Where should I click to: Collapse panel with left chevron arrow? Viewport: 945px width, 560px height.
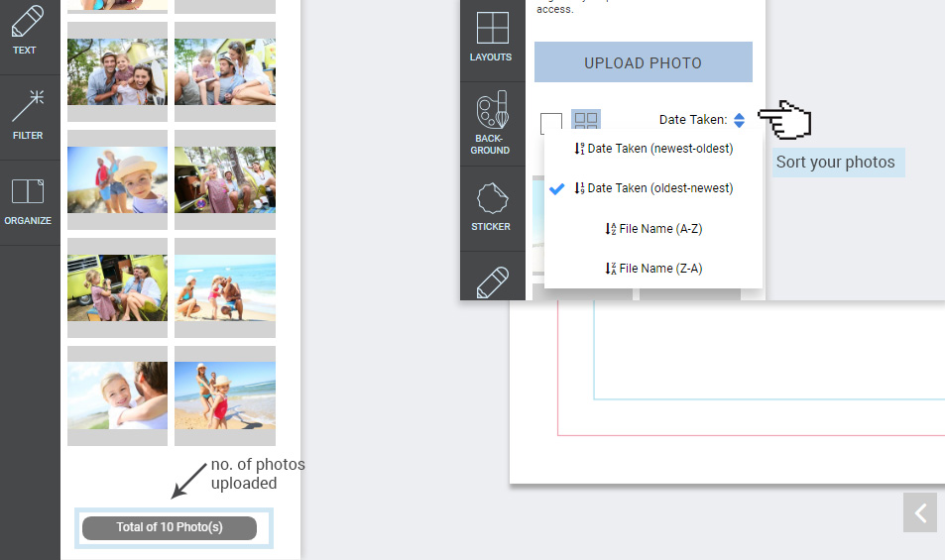(920, 513)
